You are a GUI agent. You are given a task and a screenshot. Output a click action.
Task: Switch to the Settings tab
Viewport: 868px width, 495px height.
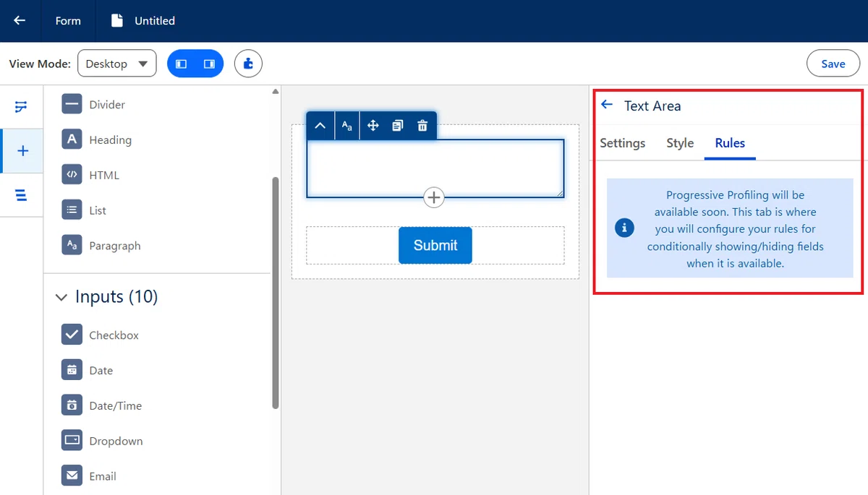pyautogui.click(x=622, y=143)
